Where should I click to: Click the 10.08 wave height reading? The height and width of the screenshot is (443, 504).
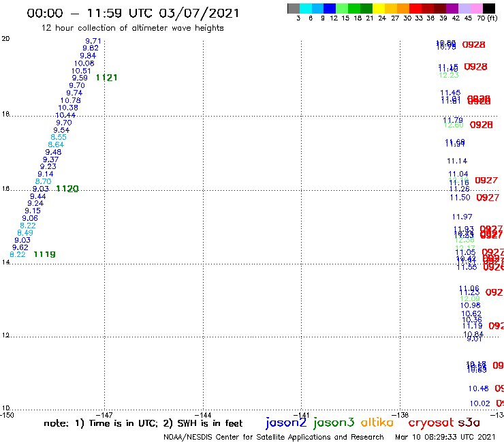84,63
